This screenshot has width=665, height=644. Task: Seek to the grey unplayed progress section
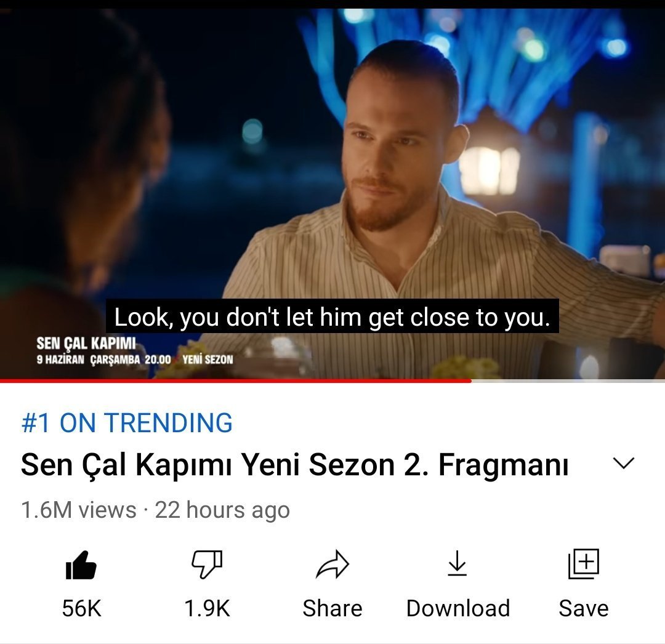click(x=568, y=380)
